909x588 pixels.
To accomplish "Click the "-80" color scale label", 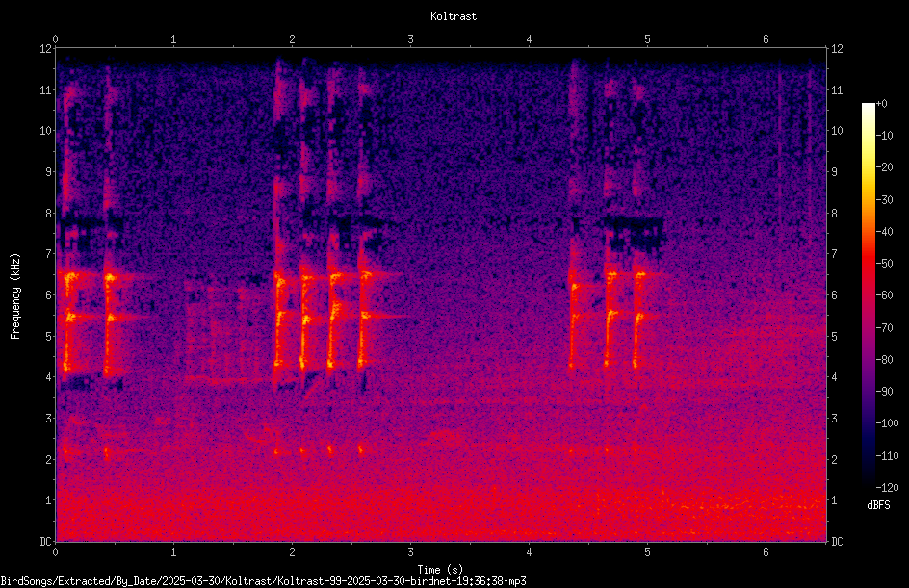I will pos(884,360).
